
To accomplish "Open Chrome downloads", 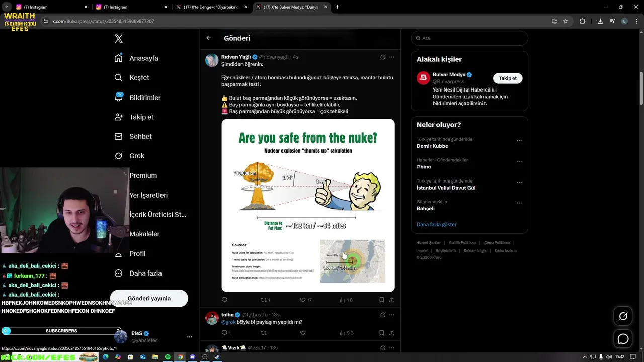I will [x=600, y=21].
